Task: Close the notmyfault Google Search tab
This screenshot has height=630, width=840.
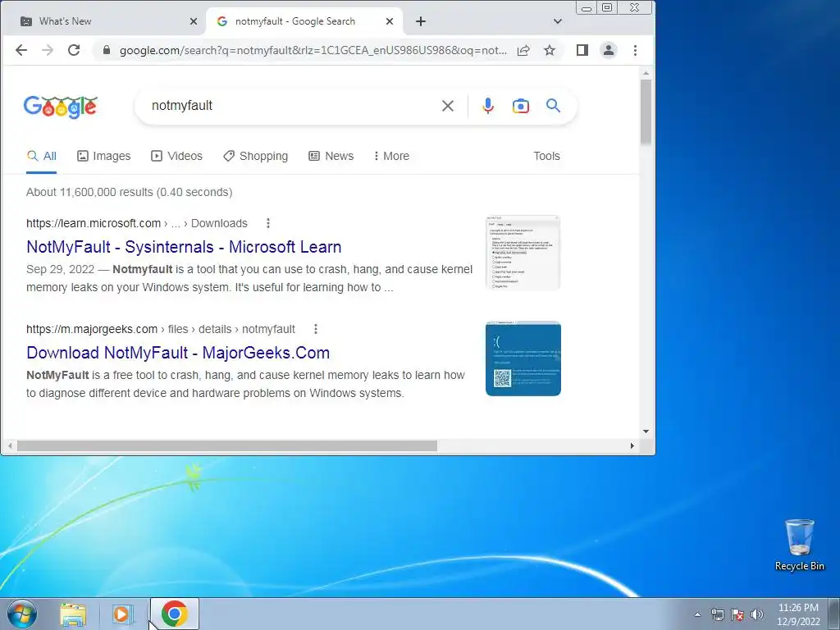Action: tap(390, 21)
